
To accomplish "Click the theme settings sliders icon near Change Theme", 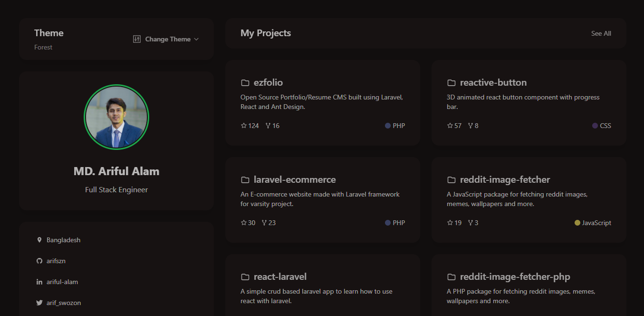I will tap(136, 39).
